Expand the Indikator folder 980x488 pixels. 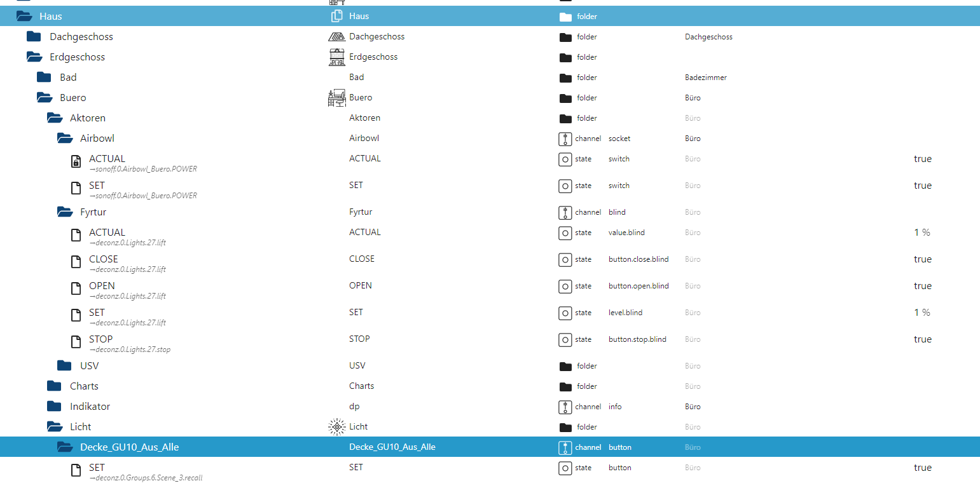[55, 406]
